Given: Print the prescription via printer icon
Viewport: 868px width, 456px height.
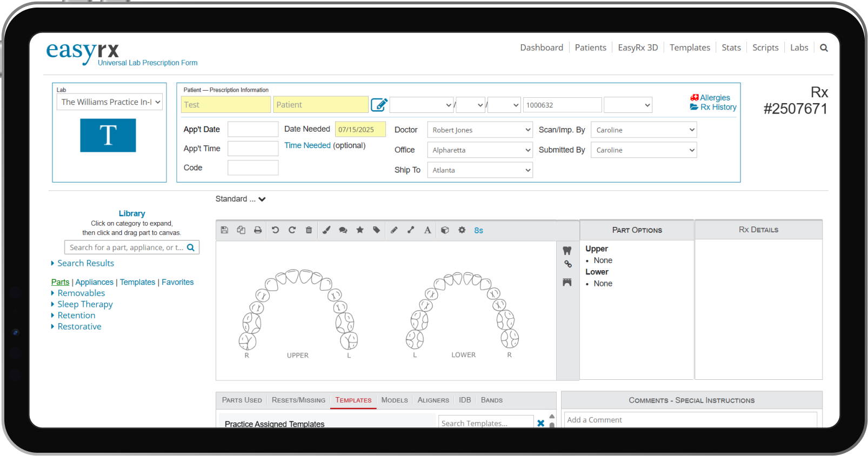Looking at the screenshot, I should [258, 230].
